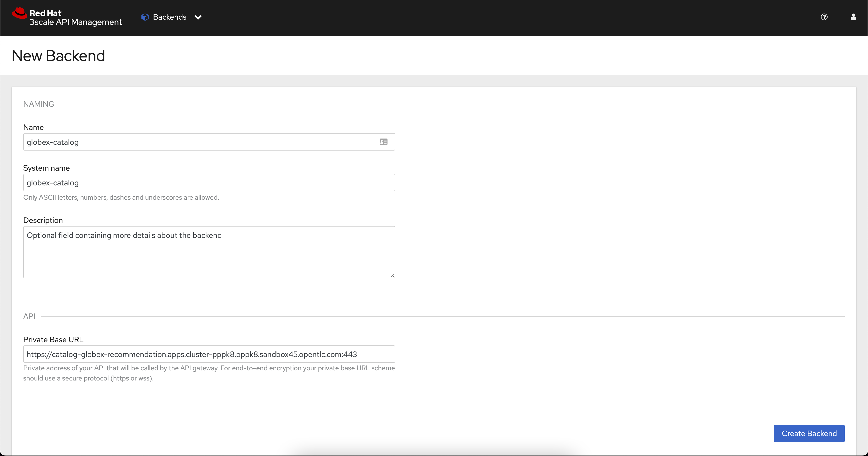Click the 'Private address of your API' hint

[209, 373]
